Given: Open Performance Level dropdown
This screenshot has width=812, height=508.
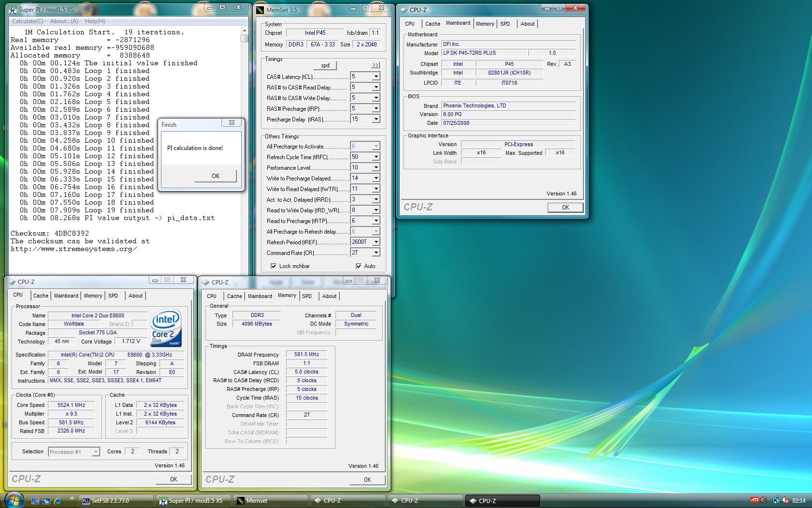Looking at the screenshot, I should tap(376, 167).
